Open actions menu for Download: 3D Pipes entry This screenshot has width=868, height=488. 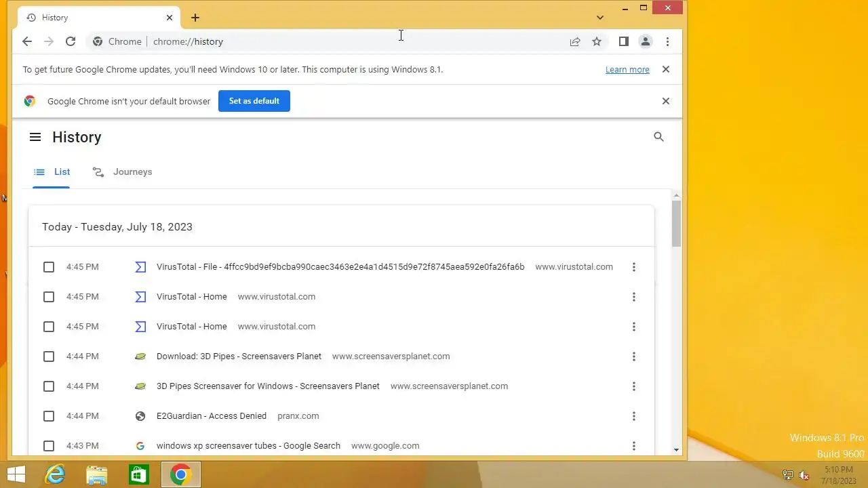tap(634, 357)
